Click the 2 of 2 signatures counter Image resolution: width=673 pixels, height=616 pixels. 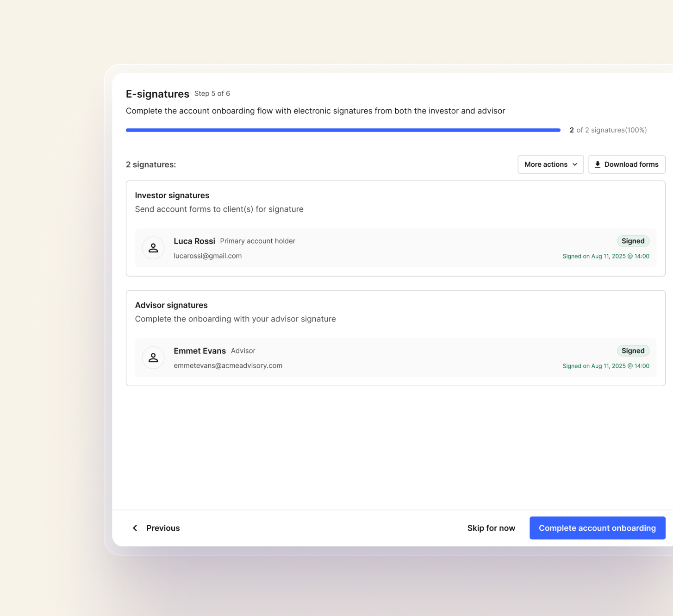[608, 130]
